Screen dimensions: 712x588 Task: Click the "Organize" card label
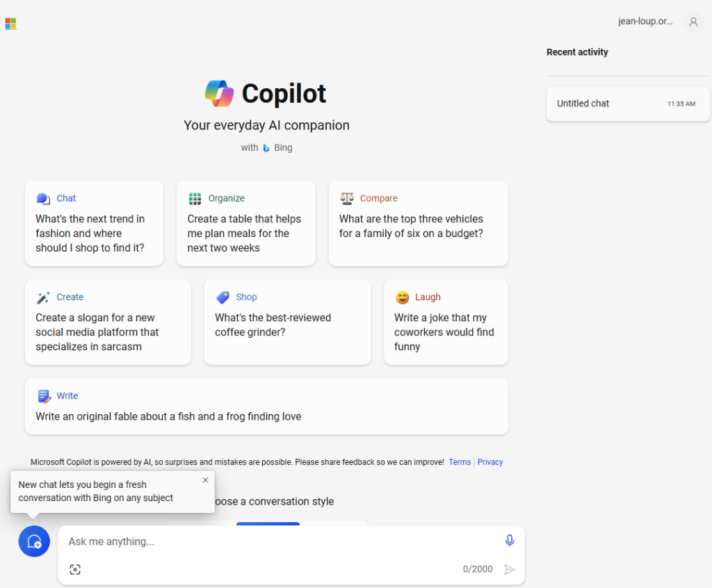[227, 198]
